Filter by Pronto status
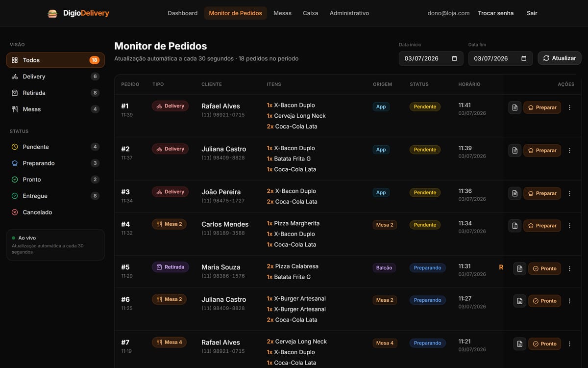This screenshot has height=368, width=588. pos(55,180)
